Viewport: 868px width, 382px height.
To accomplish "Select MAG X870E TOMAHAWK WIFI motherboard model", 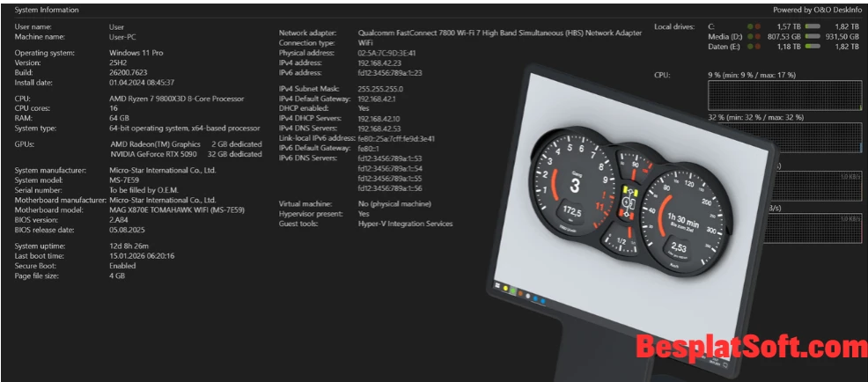I will click(x=177, y=209).
